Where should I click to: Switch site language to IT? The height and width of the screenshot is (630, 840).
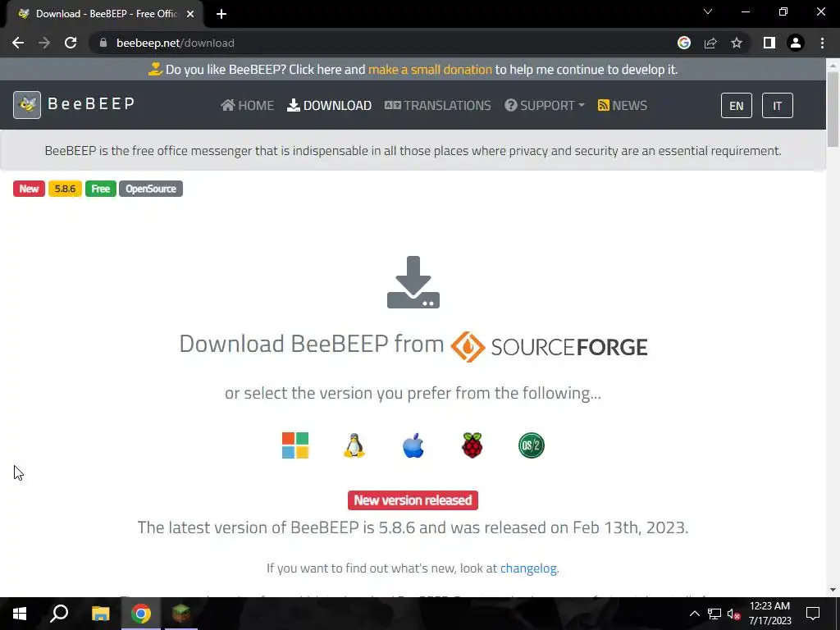[x=778, y=106]
